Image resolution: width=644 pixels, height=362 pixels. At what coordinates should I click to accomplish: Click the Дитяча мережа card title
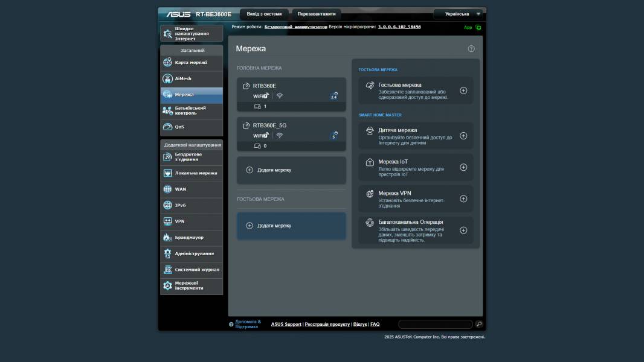click(398, 130)
